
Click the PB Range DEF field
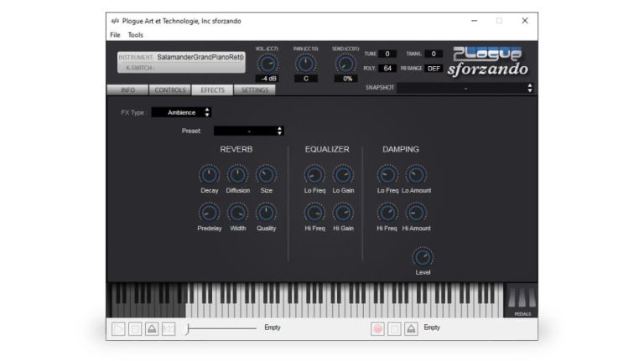tap(434, 68)
